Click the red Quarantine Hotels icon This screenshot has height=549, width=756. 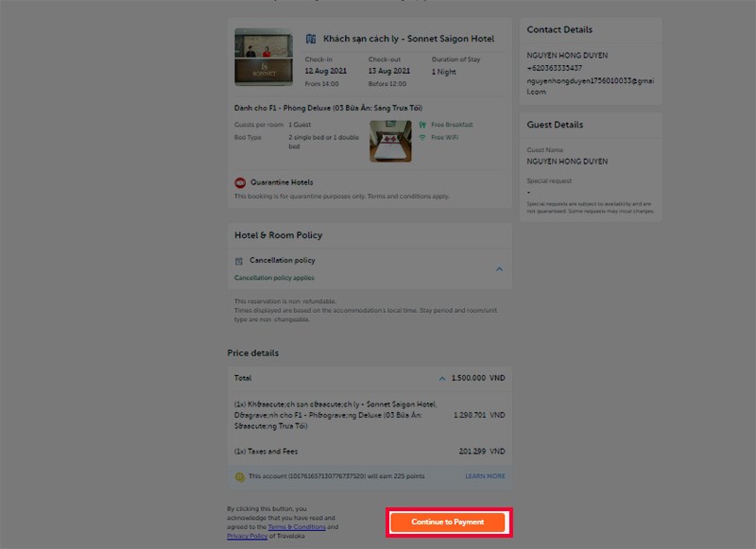click(240, 182)
